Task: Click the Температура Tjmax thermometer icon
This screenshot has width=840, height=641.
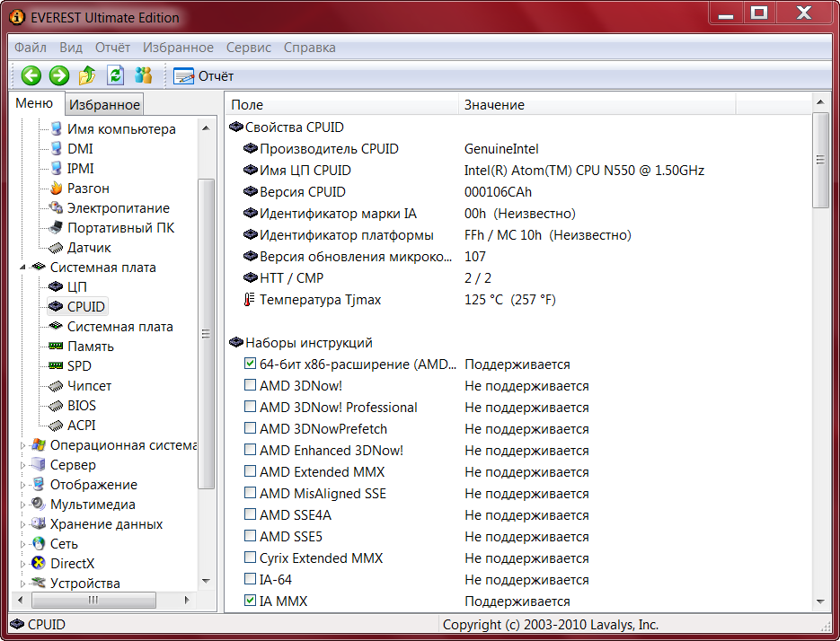Action: (x=249, y=299)
